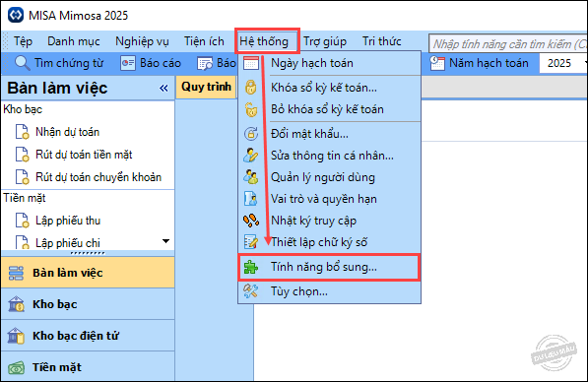Click the document icon next to Nhận dự toán

pyautogui.click(x=22, y=132)
